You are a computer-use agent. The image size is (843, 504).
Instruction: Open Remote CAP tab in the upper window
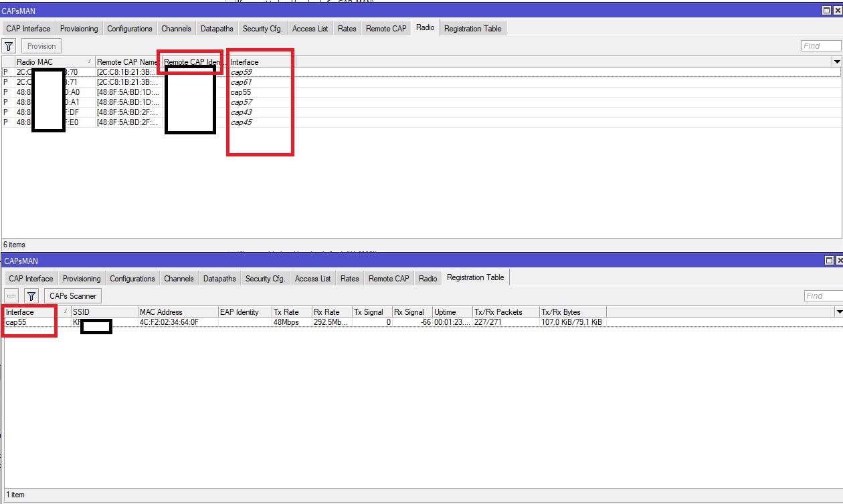coord(386,29)
